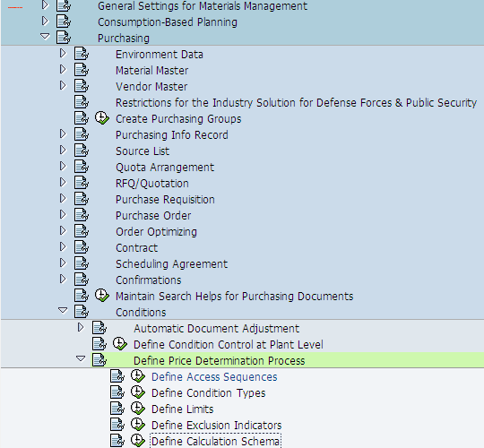The width and height of the screenshot is (484, 448).
Task: Open documentation icon for Purchasing
Action: pos(64,38)
